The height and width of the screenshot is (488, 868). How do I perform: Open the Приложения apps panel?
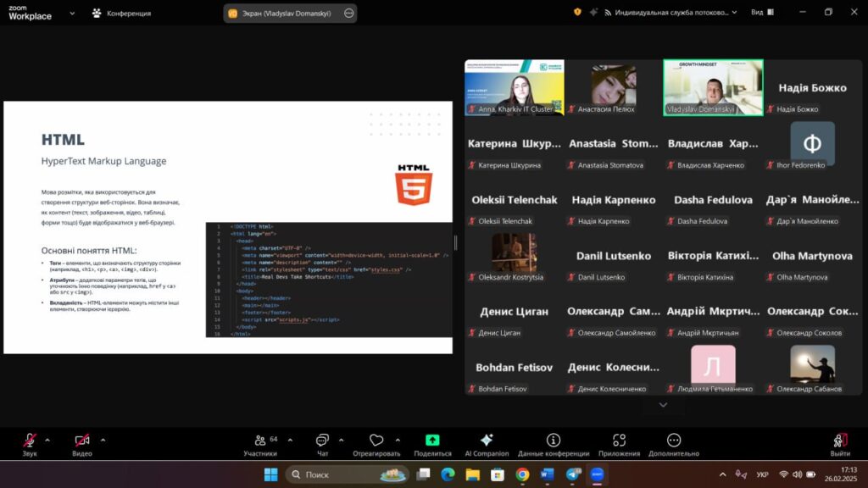click(x=619, y=444)
